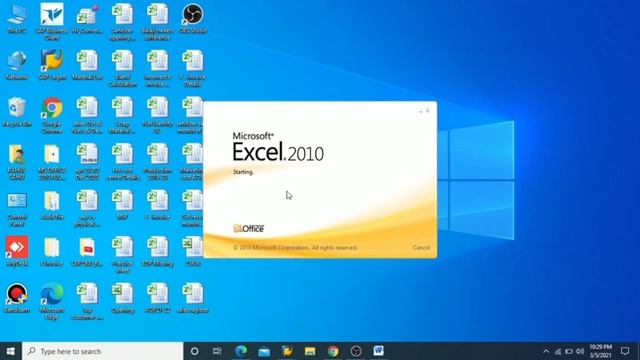The width and height of the screenshot is (640, 360).
Task: Launch SAP Business Client shortcut
Action: pyautogui.click(x=52, y=22)
